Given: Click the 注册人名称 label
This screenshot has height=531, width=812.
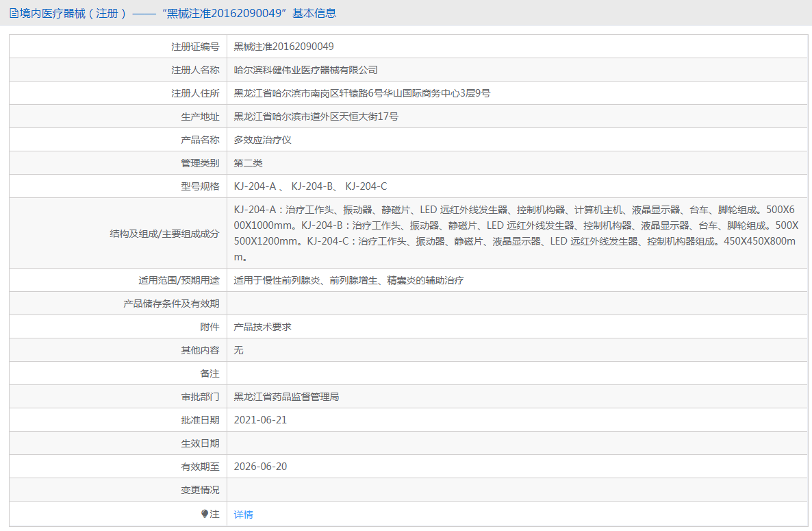Looking at the screenshot, I should pyautogui.click(x=195, y=70).
